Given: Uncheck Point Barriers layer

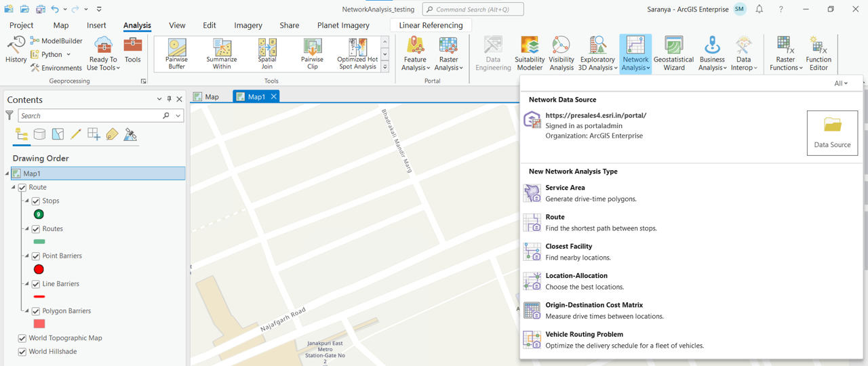Looking at the screenshot, I should click(36, 256).
